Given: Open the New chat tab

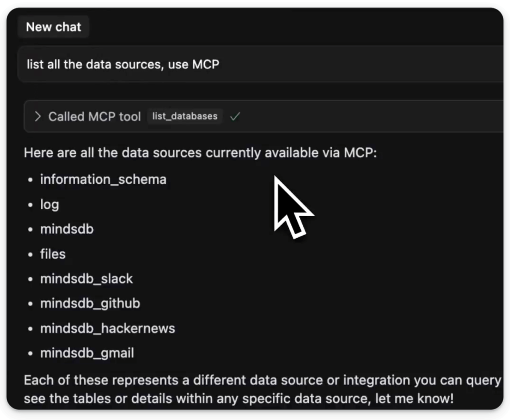Looking at the screenshot, I should [54, 27].
